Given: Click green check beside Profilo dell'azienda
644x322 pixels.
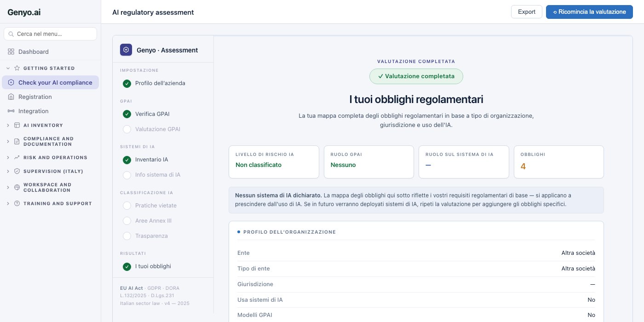Looking at the screenshot, I should [x=127, y=83].
